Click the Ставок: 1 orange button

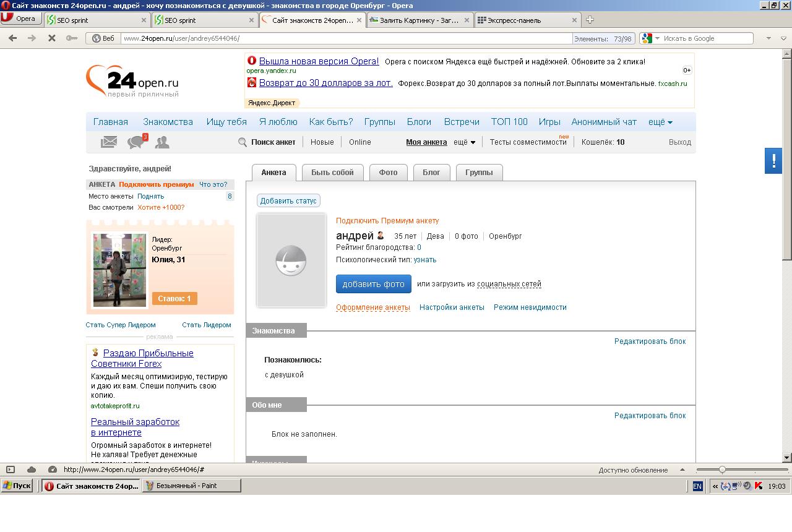click(174, 299)
